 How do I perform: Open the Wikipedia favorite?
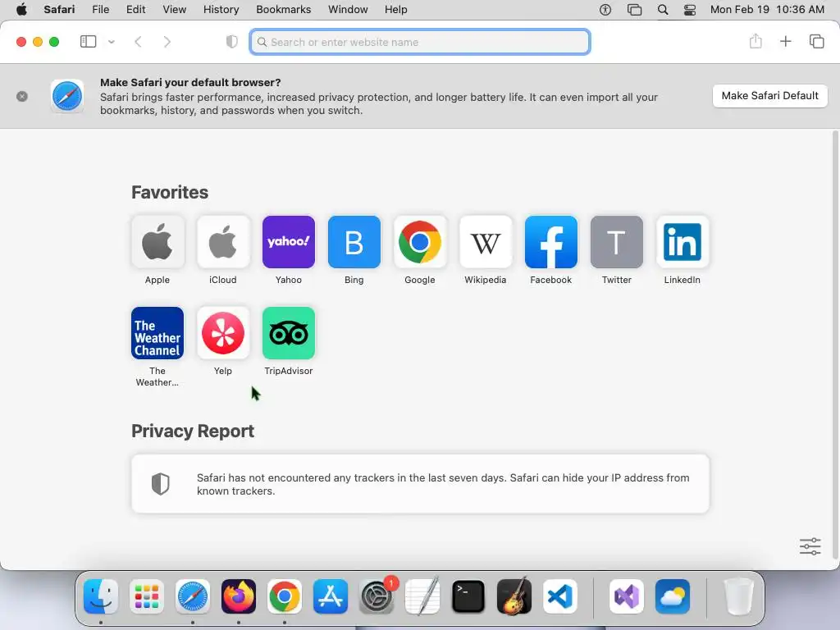click(486, 242)
